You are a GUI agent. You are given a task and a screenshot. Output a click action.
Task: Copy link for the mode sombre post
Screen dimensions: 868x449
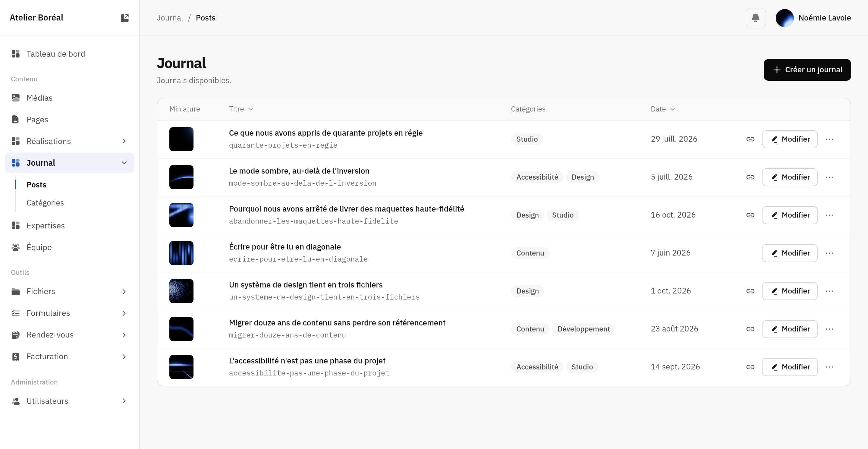[x=750, y=177]
